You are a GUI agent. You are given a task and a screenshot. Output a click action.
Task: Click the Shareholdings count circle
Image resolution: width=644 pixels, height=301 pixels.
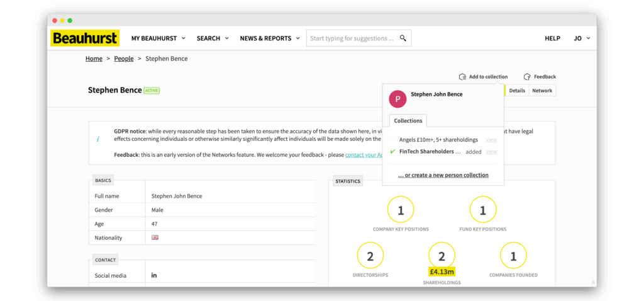(x=441, y=256)
